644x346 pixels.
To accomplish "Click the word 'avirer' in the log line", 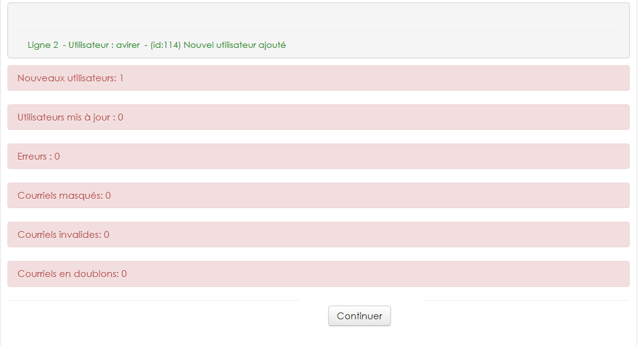I will pos(128,45).
